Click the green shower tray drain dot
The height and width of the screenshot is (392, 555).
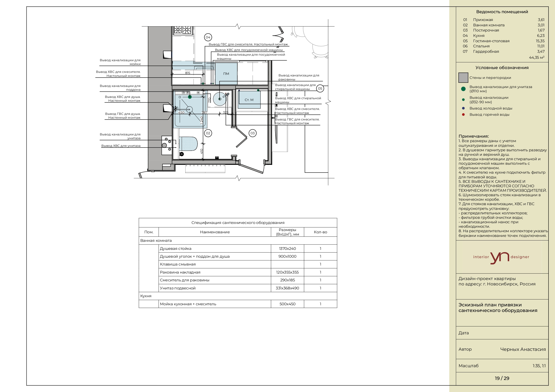[190, 97]
